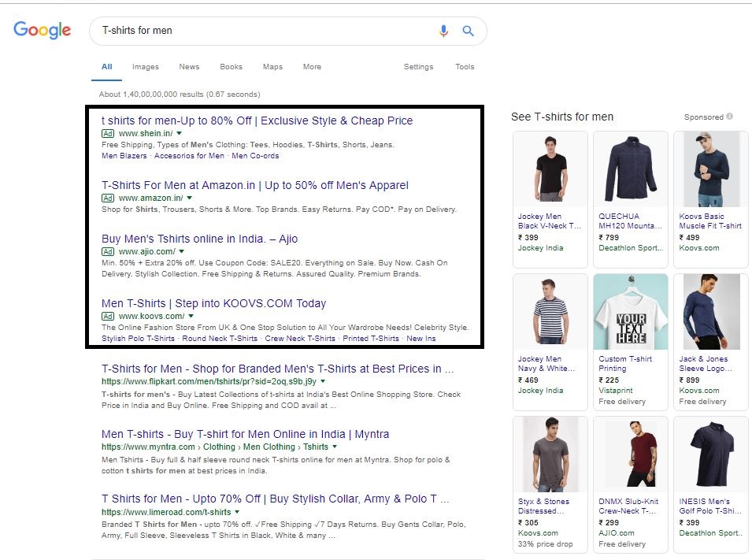Click the INESIS Men's Golf Polo T-Shi... title

(x=710, y=506)
